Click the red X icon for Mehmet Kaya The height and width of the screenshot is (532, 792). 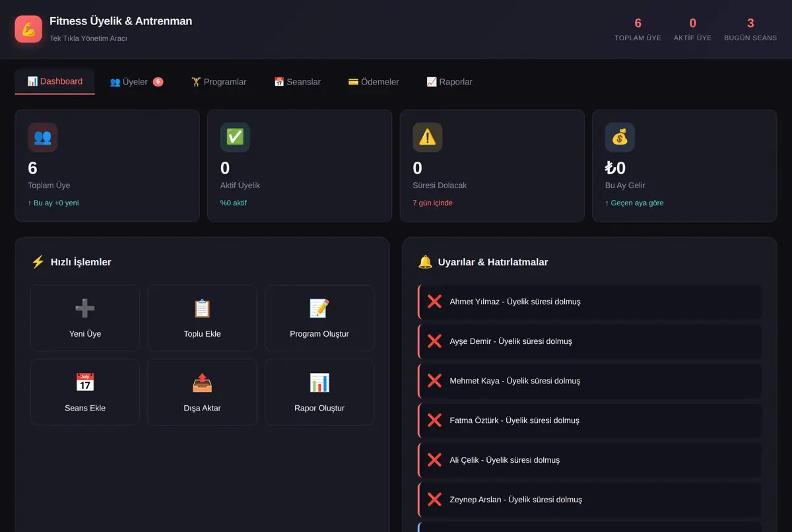pos(434,381)
